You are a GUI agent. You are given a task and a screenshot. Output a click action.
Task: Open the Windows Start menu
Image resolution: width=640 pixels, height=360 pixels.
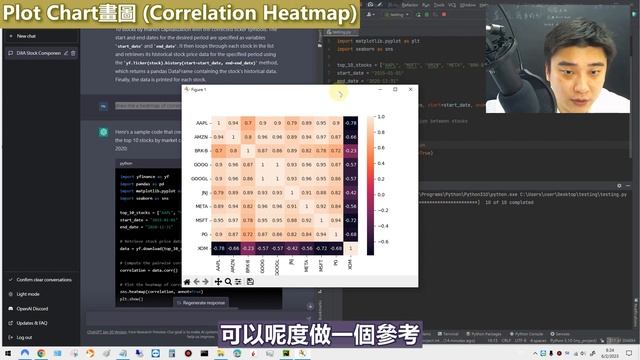8,353
